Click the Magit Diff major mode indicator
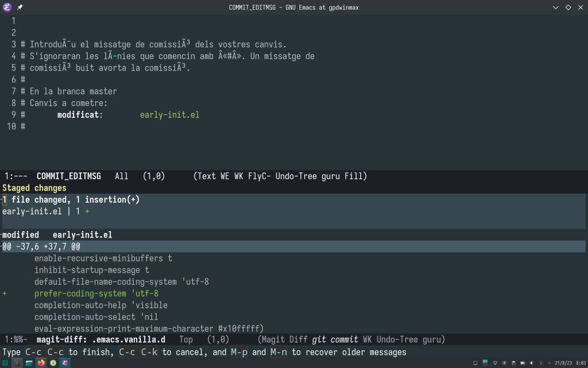 pos(285,340)
